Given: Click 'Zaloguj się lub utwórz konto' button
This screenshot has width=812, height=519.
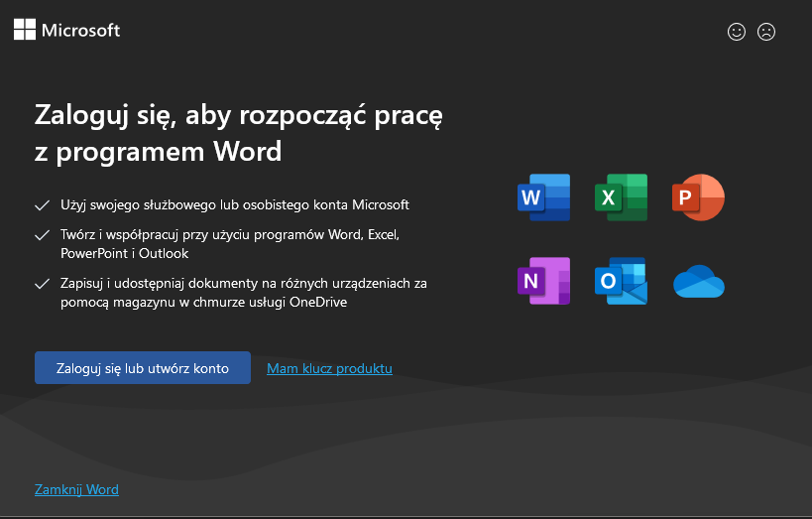Looking at the screenshot, I should [x=143, y=367].
